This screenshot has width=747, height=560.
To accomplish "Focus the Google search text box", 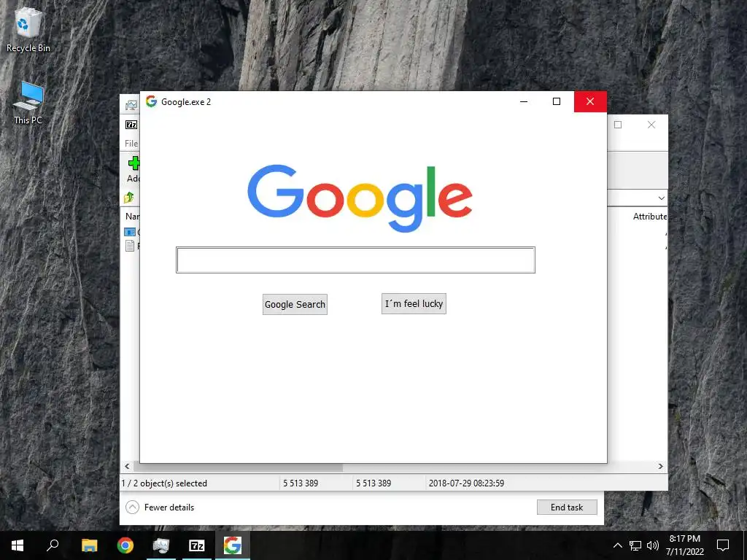I will point(355,260).
